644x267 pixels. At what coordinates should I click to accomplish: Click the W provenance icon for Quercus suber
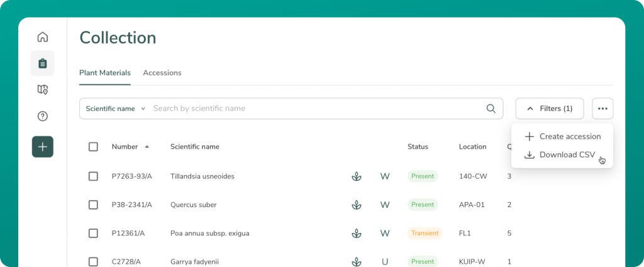[x=385, y=205]
